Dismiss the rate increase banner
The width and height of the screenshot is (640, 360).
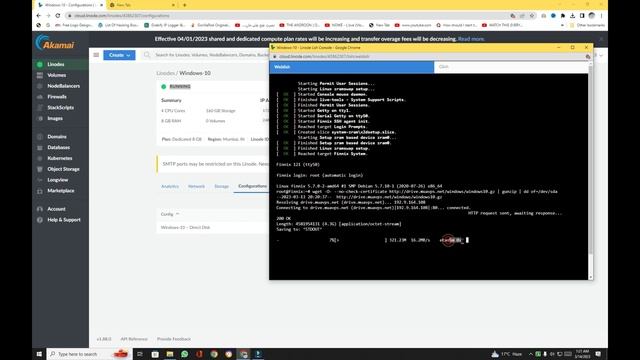601,39
